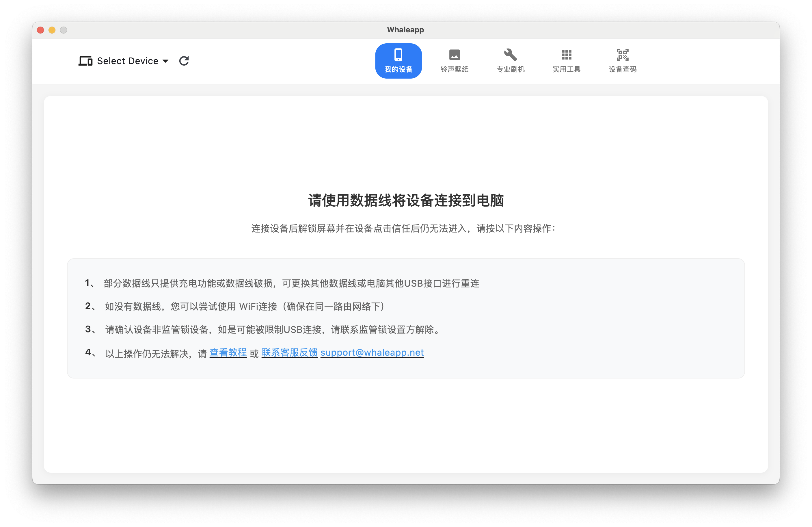812x527 pixels.
Task: Click the 联系客服反馈 feedback link
Action: [x=289, y=352]
